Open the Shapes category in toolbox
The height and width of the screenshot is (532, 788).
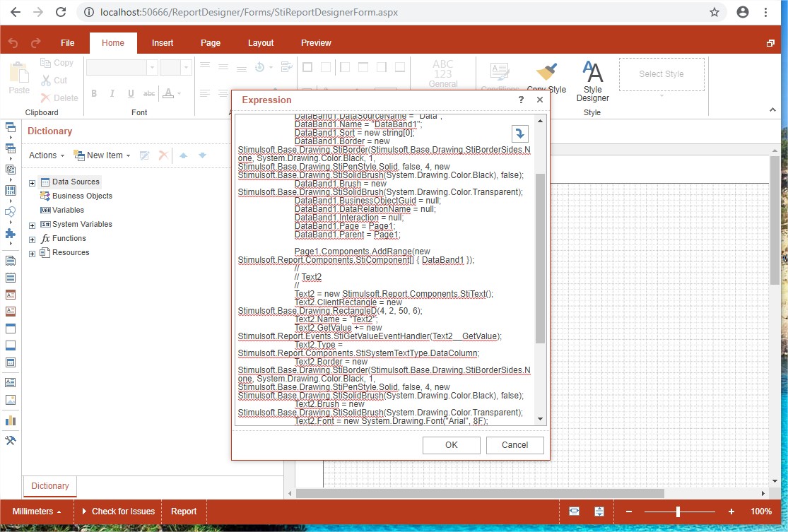click(10, 211)
